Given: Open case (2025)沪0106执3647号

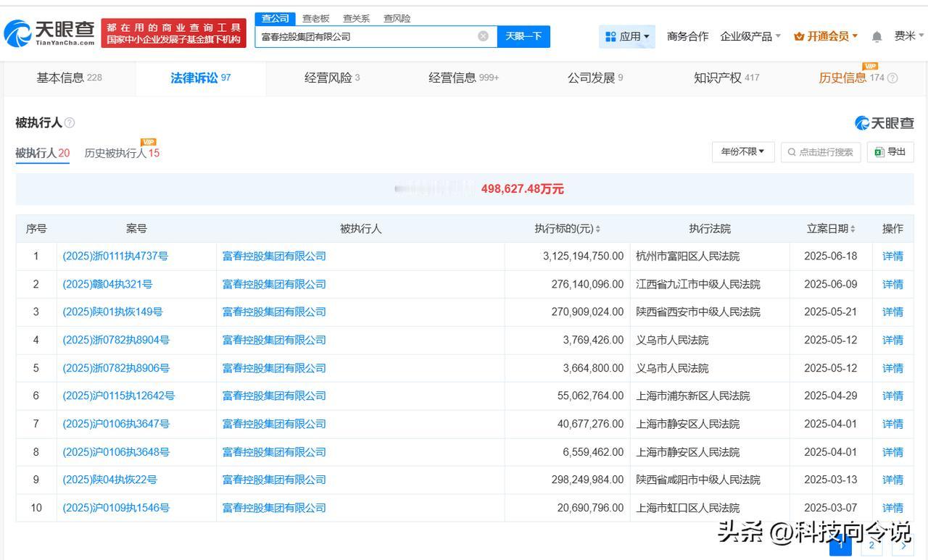Looking at the screenshot, I should (116, 424).
